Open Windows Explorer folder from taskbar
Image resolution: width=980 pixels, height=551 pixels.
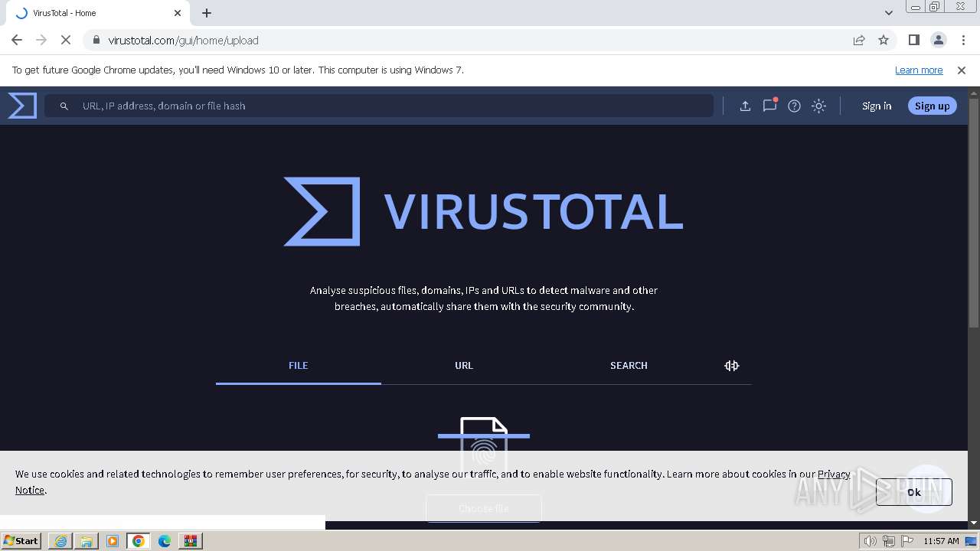pyautogui.click(x=87, y=541)
